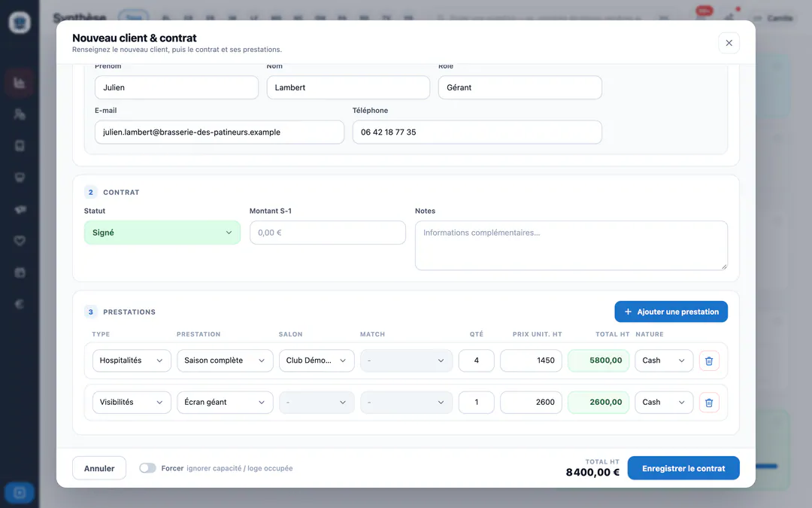Image resolution: width=812 pixels, height=508 pixels.
Task: Focus the E-mail address field
Action: coord(220,132)
